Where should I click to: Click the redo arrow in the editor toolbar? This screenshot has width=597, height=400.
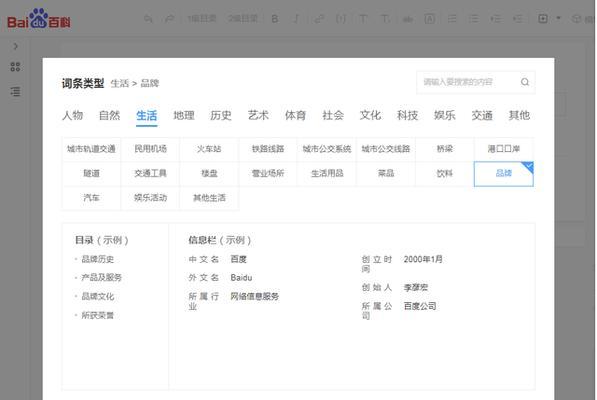coord(169,18)
